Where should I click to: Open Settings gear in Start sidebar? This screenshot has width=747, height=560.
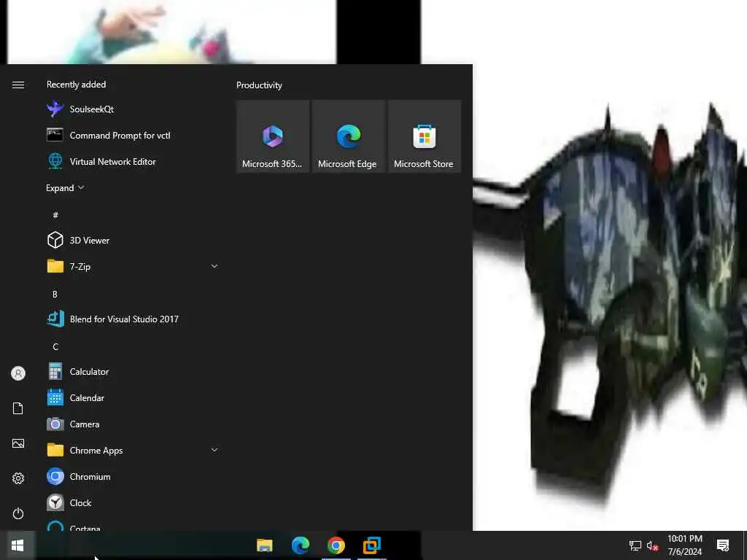[x=18, y=478]
